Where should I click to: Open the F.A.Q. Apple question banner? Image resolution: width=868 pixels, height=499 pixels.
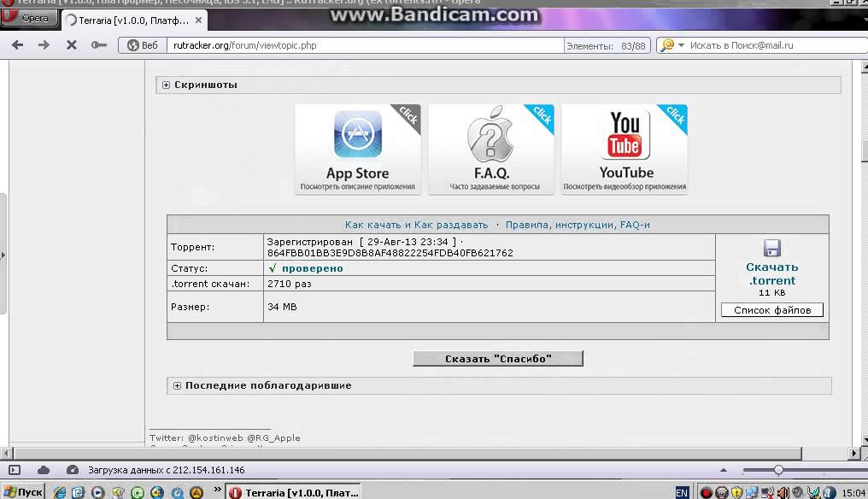pos(491,149)
